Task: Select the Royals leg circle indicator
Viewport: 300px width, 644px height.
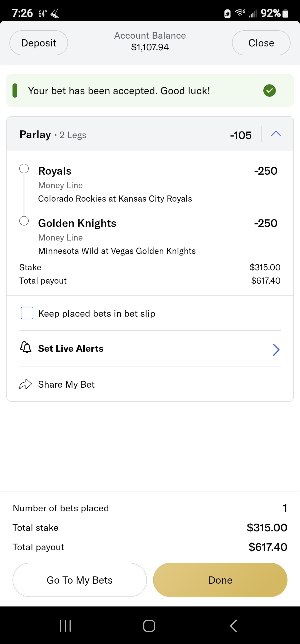Action: (24, 169)
